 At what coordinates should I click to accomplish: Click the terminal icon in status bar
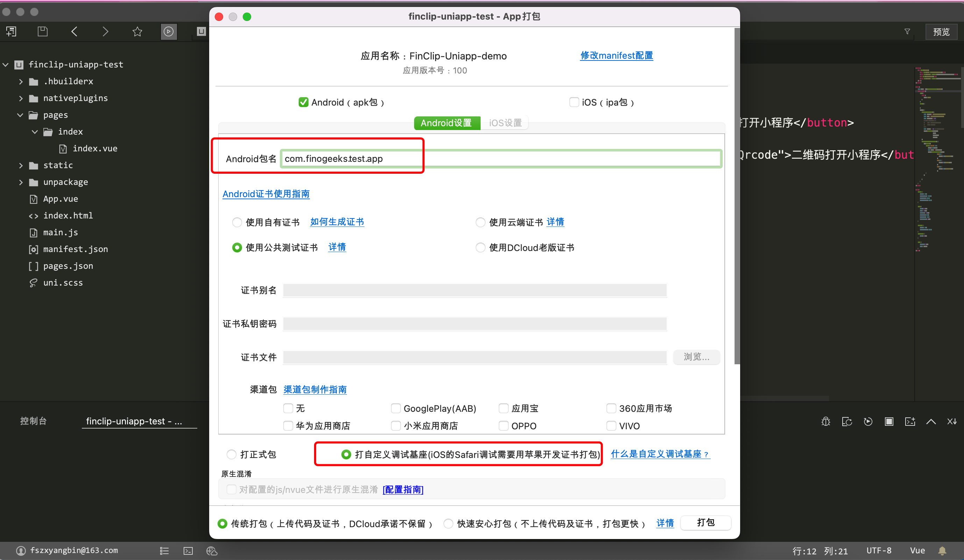click(x=188, y=551)
